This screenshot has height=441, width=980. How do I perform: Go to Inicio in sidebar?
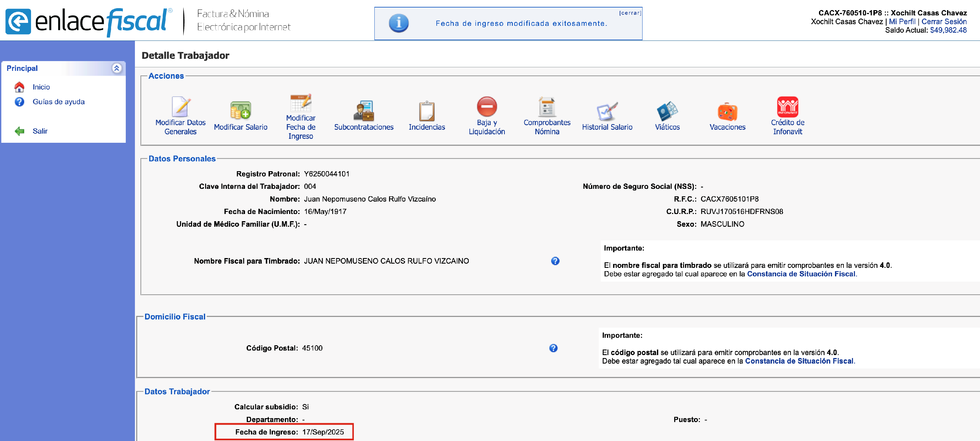pos(41,87)
